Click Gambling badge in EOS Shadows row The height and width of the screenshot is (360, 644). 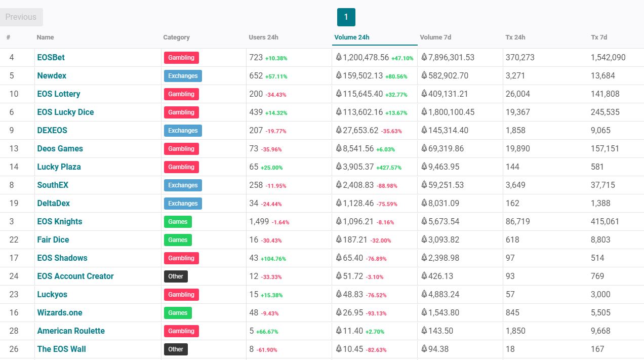coord(181,258)
